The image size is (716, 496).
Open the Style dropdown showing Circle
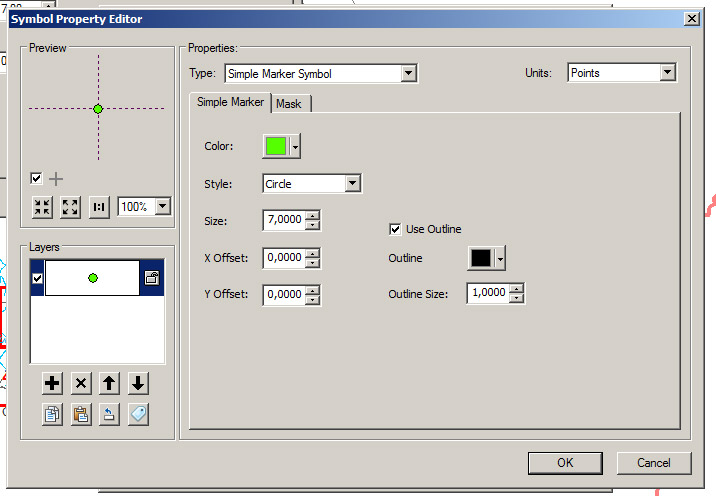(x=352, y=184)
